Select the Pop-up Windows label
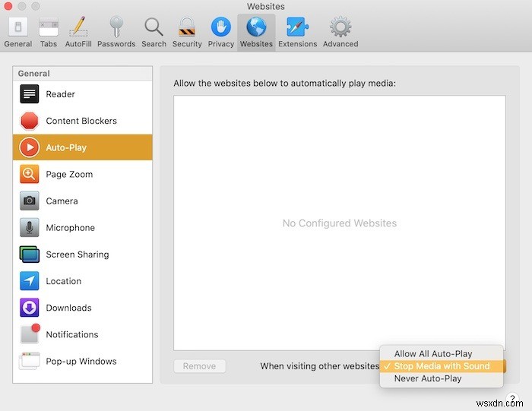The width and height of the screenshot is (532, 411). click(x=81, y=361)
